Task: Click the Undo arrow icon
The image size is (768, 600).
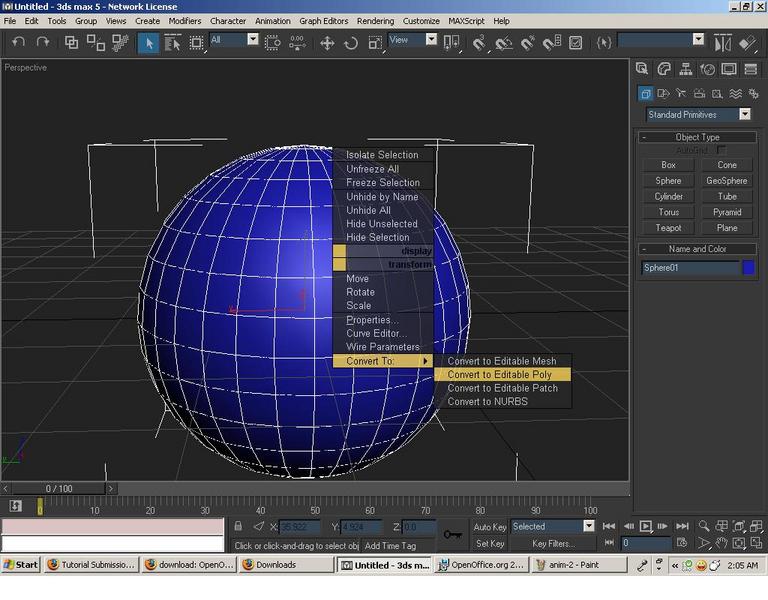Action: pos(19,43)
